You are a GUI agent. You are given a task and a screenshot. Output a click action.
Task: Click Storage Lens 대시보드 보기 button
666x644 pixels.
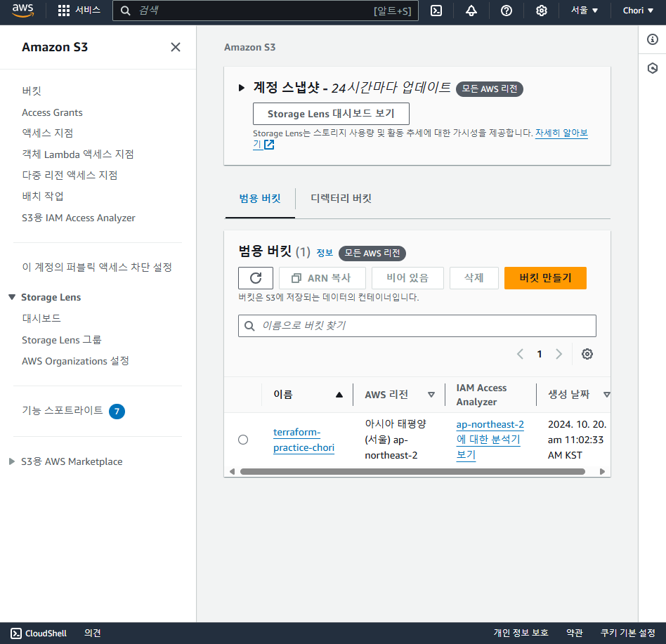point(332,114)
